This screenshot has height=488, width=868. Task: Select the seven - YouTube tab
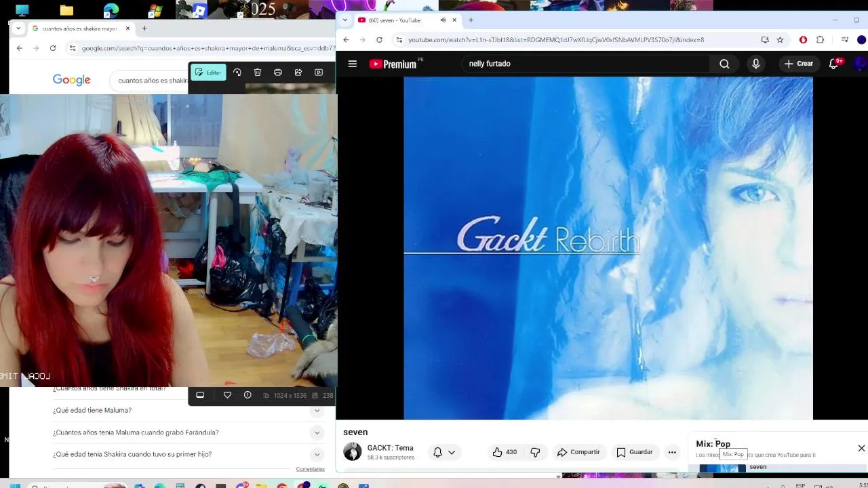click(x=408, y=20)
